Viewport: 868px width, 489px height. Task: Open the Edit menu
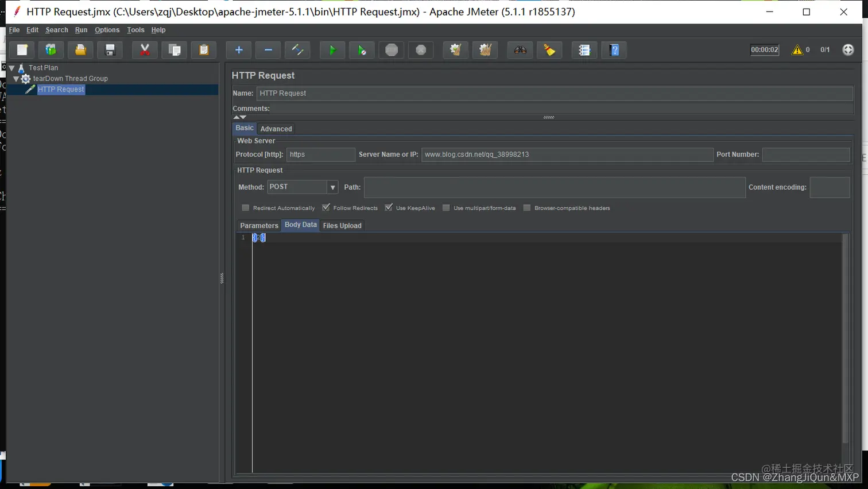tap(32, 30)
